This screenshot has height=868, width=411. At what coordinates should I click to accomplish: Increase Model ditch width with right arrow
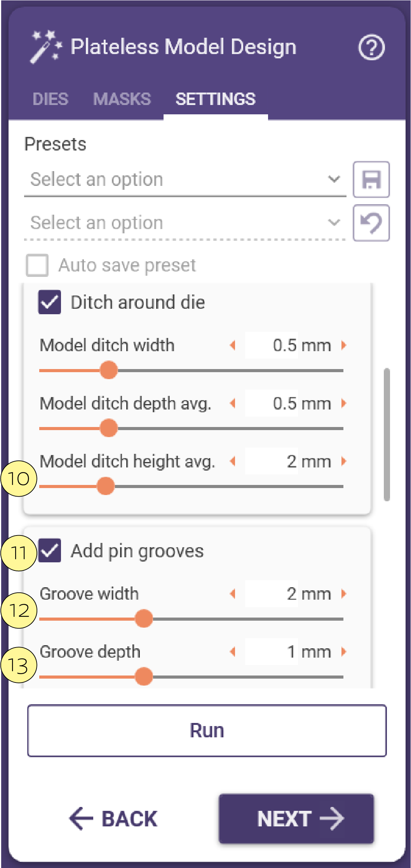click(x=343, y=345)
